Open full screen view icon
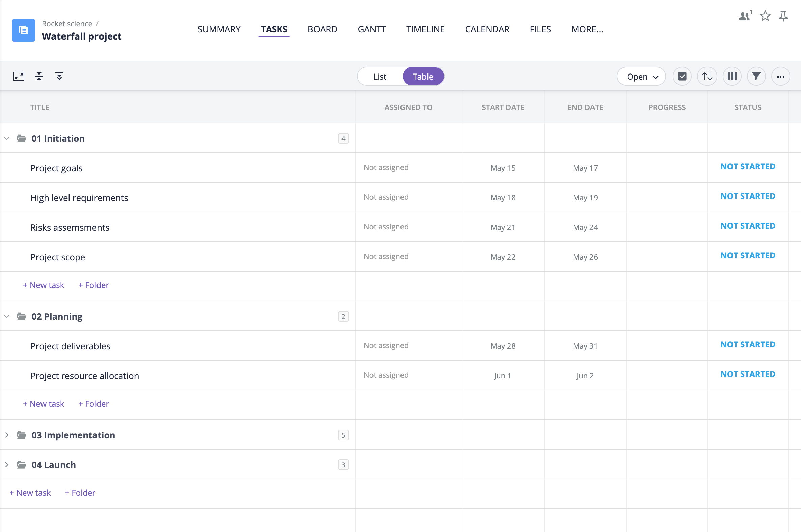801x532 pixels. 19,76
